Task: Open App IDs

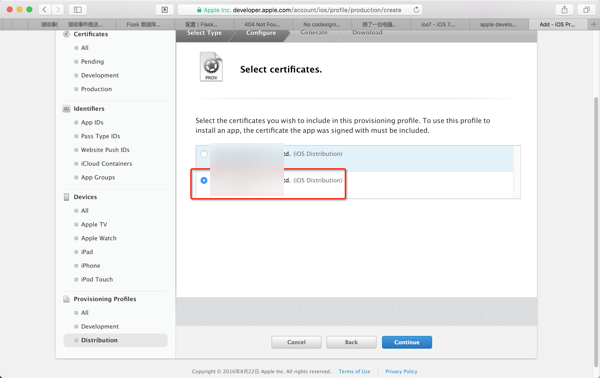Action: 92,122
